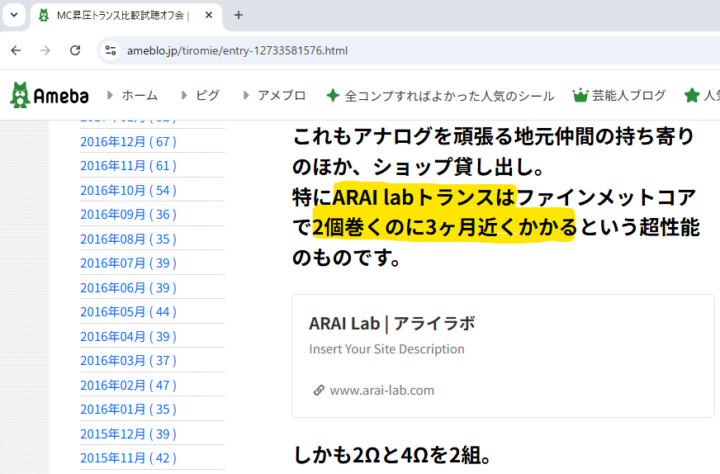The image size is (720, 474).
Task: Click the Ameba logo icon
Action: [20, 95]
